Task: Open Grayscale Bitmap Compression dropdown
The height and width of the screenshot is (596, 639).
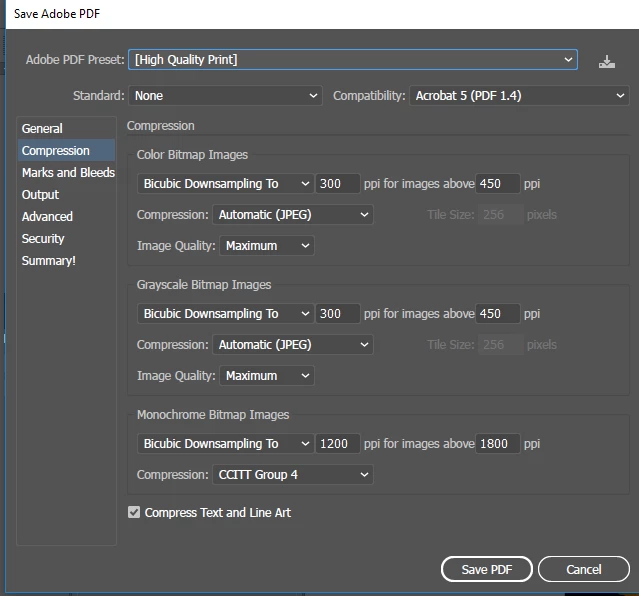Action: click(293, 344)
